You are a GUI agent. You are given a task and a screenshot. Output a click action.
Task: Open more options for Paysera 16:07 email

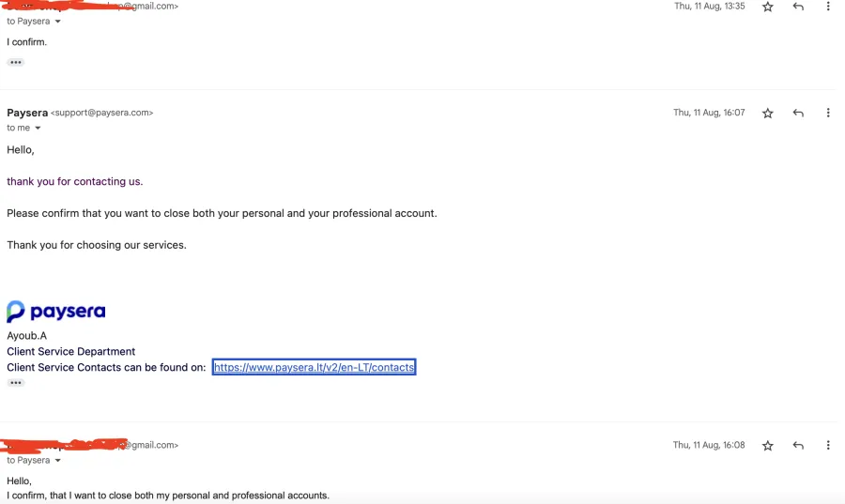click(x=828, y=113)
